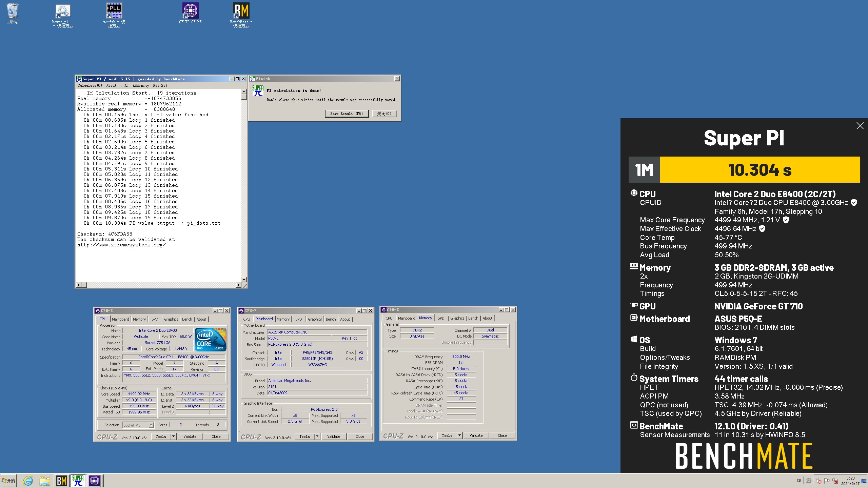
Task: Switch to Mainboard tab in CPU-Z CPU window
Action: point(120,319)
